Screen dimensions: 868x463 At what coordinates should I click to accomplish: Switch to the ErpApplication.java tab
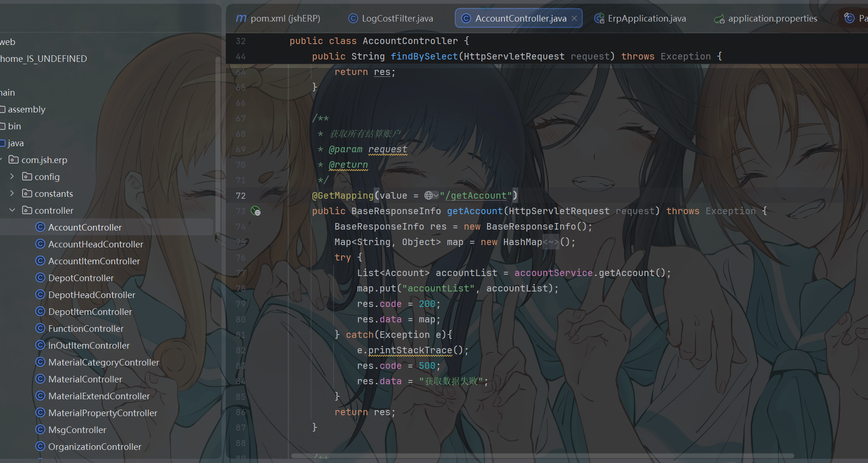(640, 18)
